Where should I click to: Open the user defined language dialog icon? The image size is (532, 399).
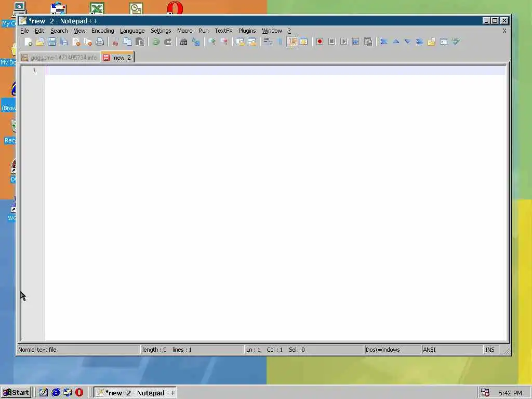[304, 42]
